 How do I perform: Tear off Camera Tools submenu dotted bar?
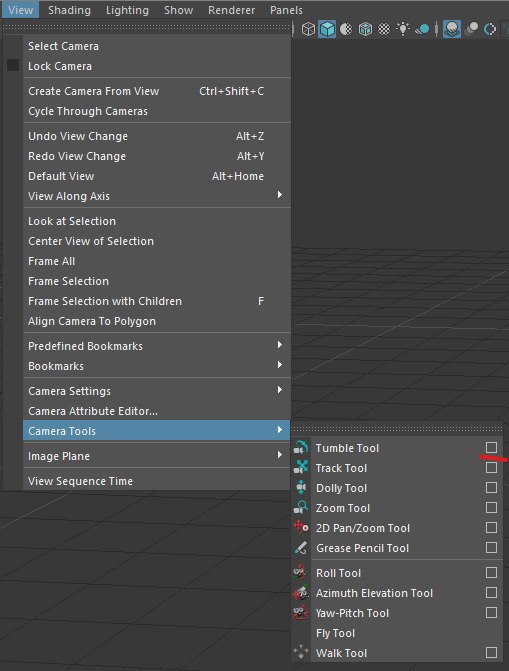(x=396, y=429)
